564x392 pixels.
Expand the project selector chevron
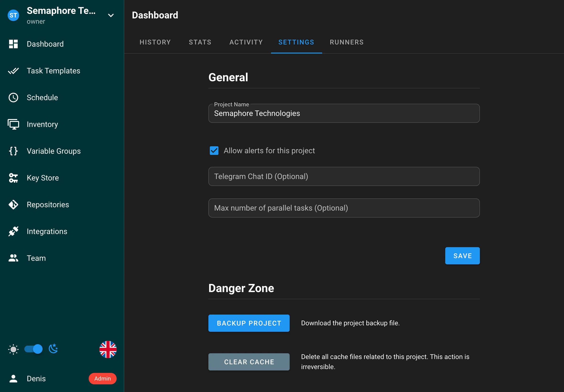[x=111, y=16]
